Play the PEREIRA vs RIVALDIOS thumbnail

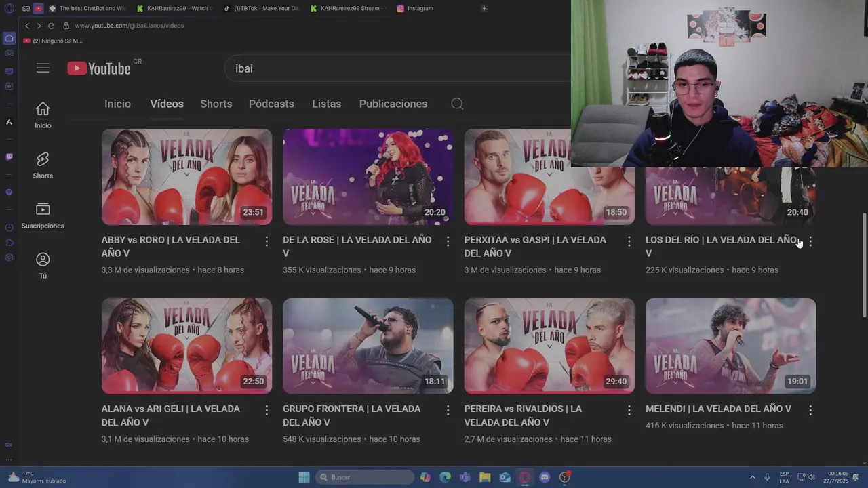tap(549, 346)
